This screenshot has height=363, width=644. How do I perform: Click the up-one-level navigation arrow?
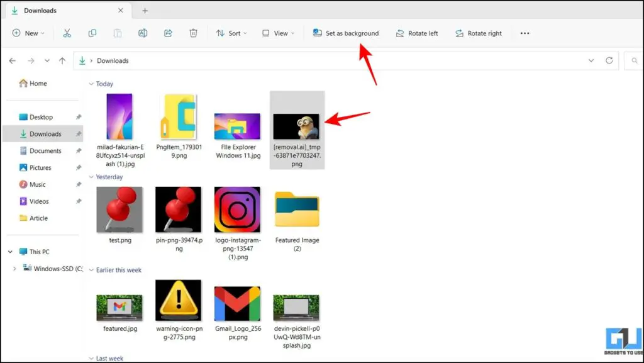[x=61, y=60]
